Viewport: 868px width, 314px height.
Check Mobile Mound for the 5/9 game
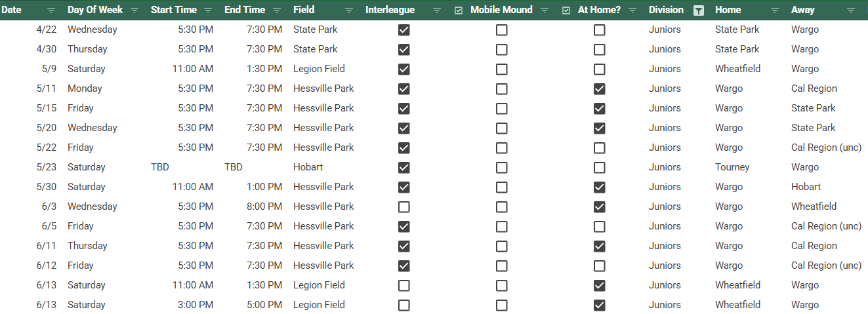(x=501, y=69)
